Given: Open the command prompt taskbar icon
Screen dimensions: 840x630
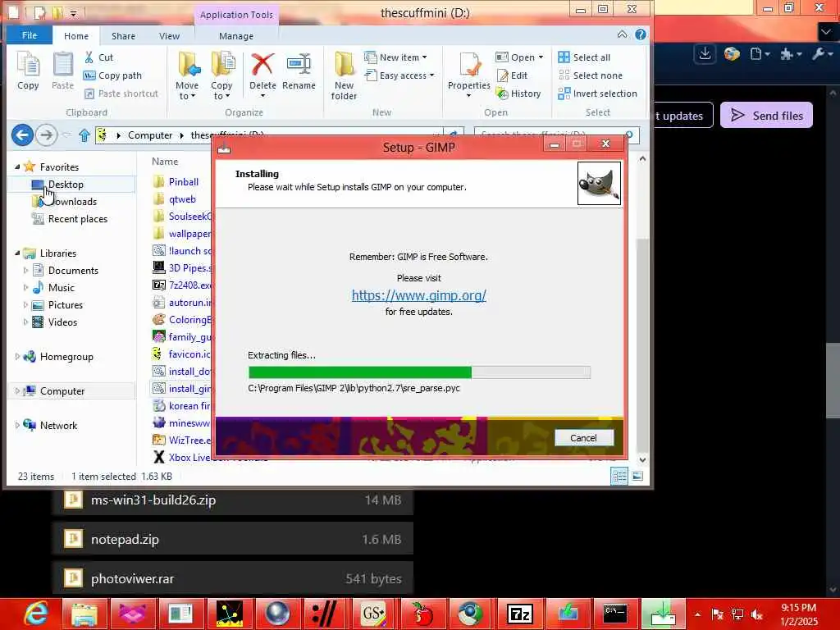Looking at the screenshot, I should click(615, 614).
